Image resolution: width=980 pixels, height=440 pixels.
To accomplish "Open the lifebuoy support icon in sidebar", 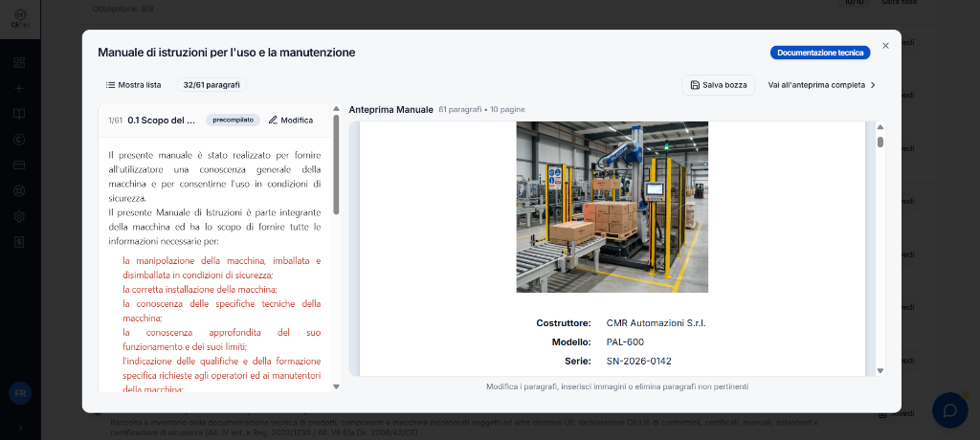I will pos(19,190).
